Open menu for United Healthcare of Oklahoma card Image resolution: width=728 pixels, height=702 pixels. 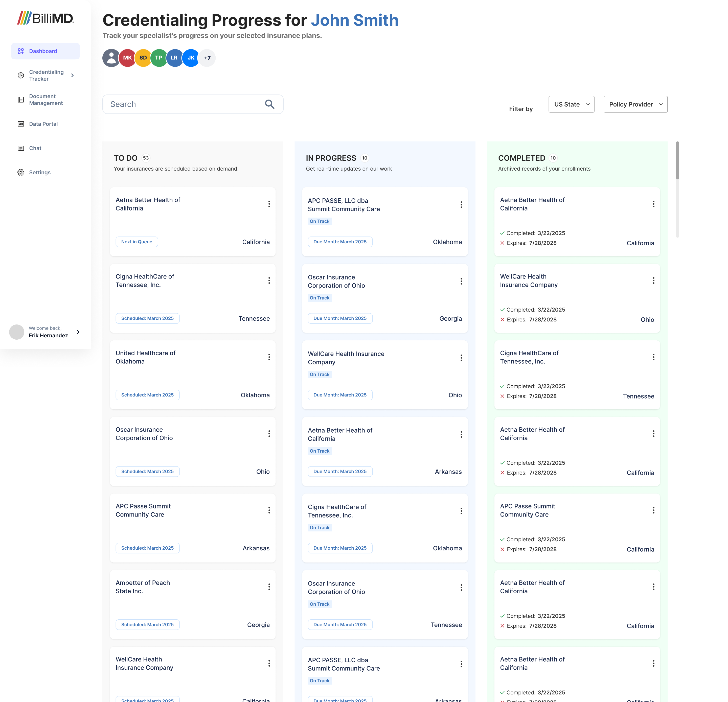269,357
